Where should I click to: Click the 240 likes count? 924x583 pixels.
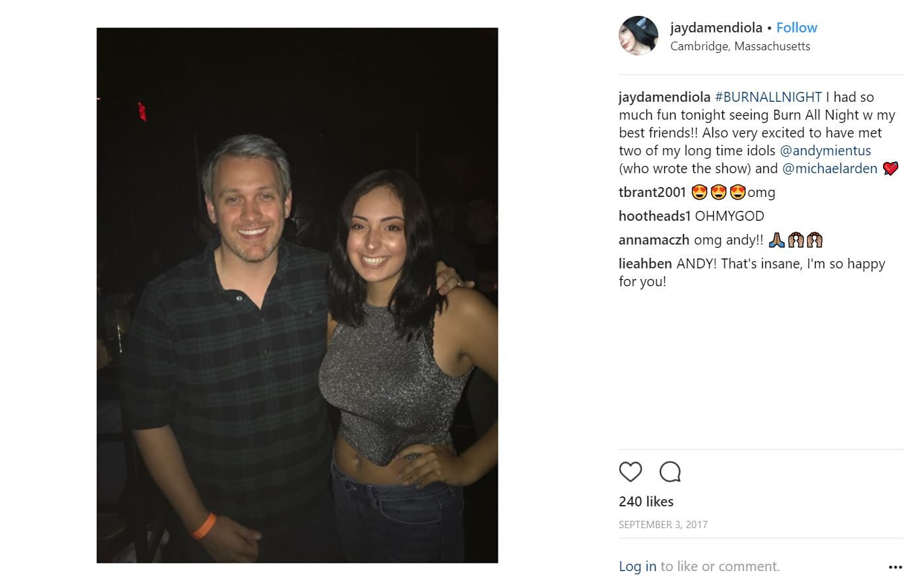646,502
